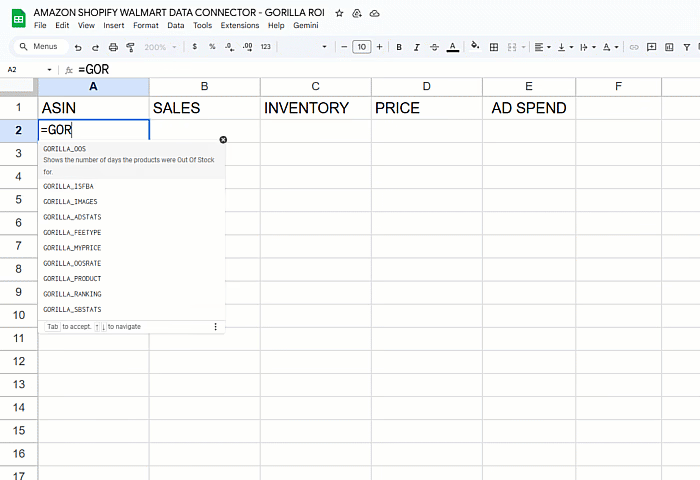Open the horizontal align dropdown
The image size is (700, 480).
point(542,47)
